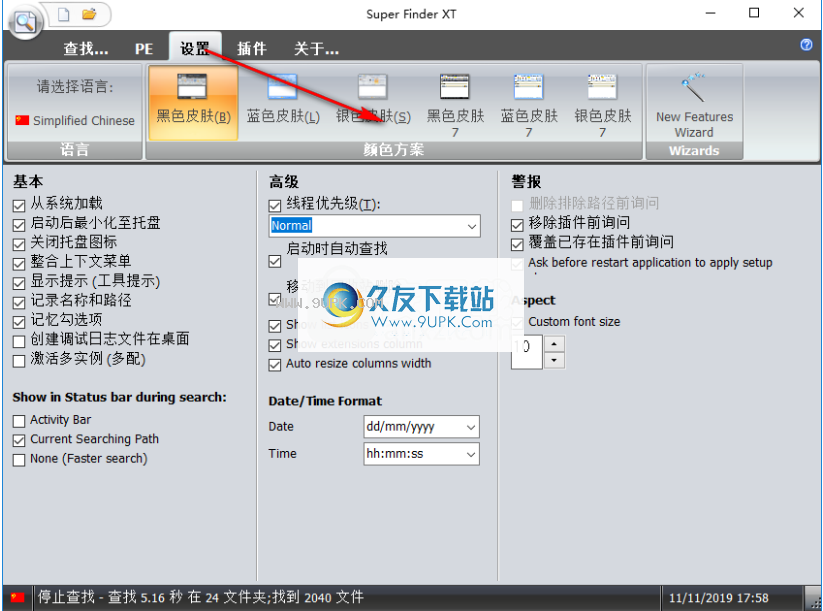Decrease custom font size with down arrow
The height and width of the screenshot is (611, 823).
554,361
